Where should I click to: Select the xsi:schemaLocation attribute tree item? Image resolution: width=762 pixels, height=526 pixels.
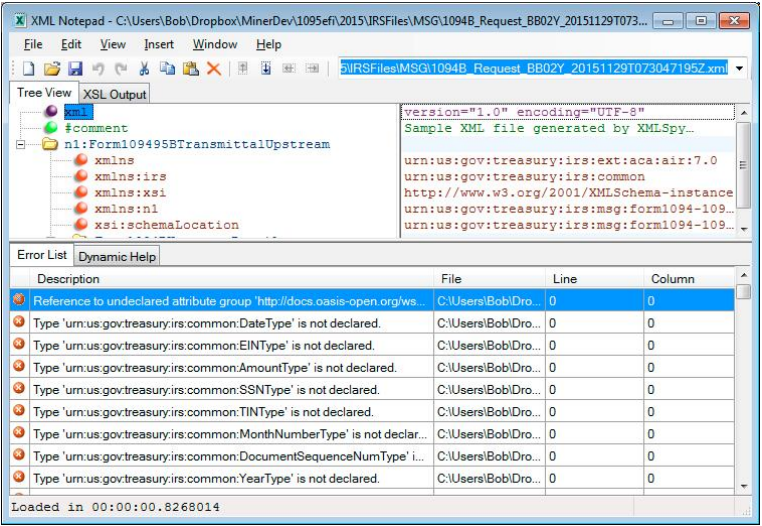coord(167,225)
